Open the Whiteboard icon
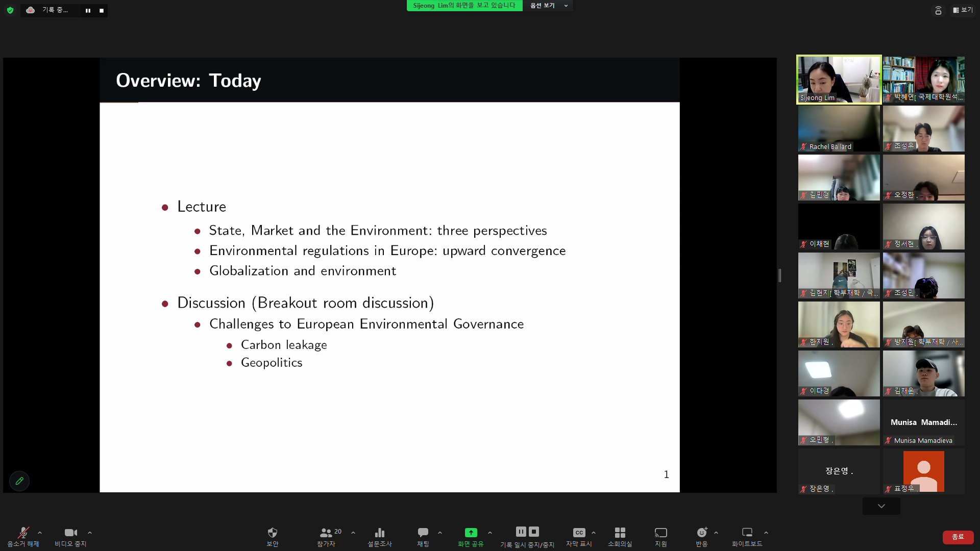The width and height of the screenshot is (980, 551). point(747,533)
